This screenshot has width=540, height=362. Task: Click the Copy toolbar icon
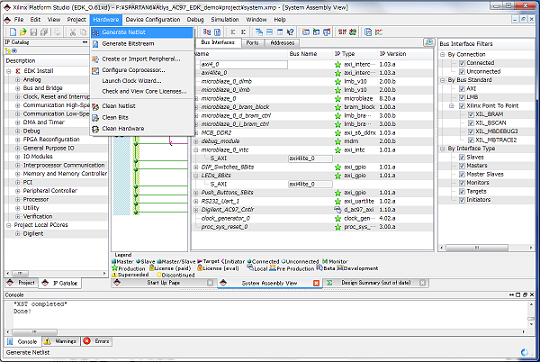coord(83,32)
